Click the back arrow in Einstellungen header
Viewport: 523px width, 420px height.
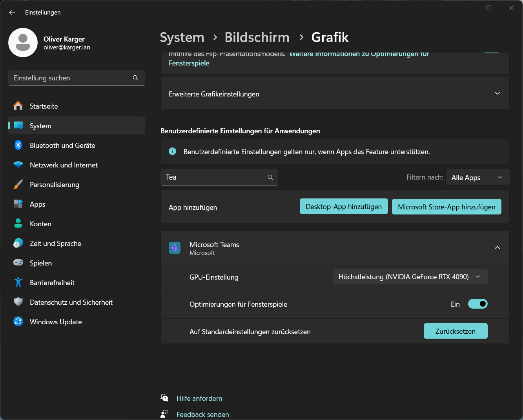pyautogui.click(x=12, y=13)
